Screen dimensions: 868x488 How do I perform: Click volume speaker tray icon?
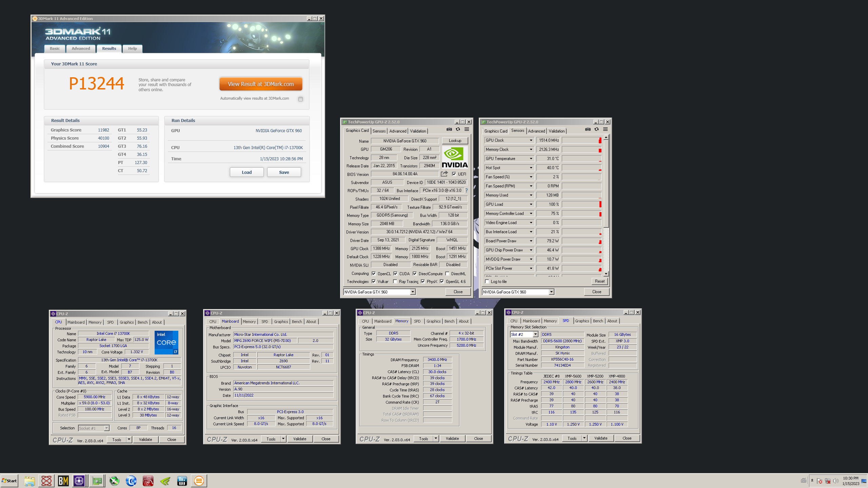[836, 481]
